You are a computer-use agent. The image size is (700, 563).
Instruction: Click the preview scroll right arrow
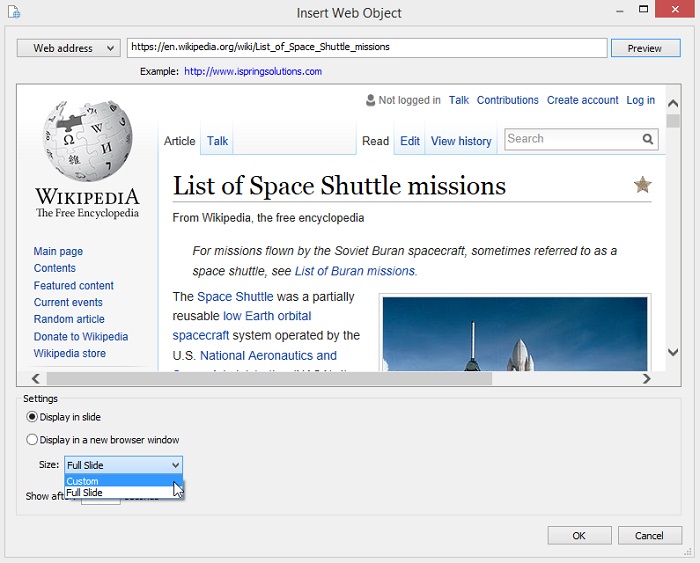coord(646,379)
